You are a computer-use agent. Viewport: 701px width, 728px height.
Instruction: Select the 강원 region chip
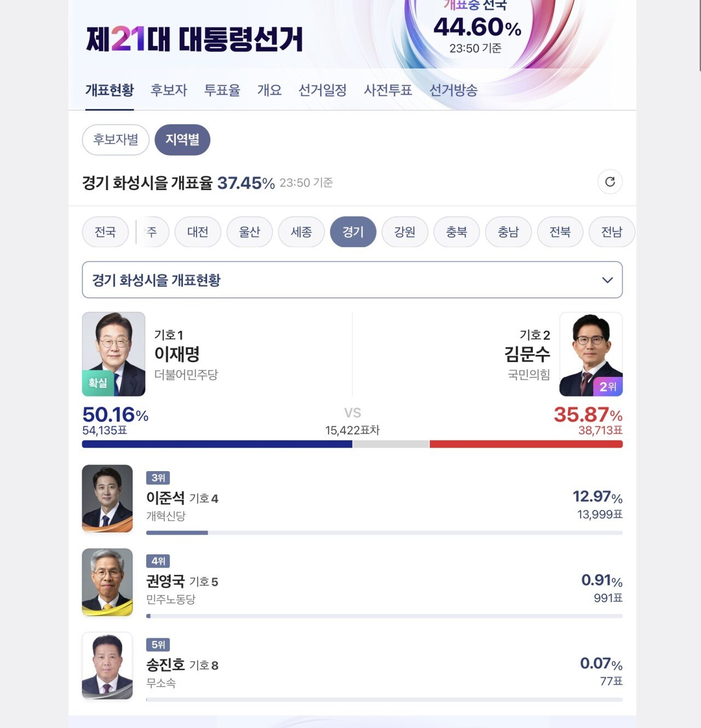[x=405, y=232]
